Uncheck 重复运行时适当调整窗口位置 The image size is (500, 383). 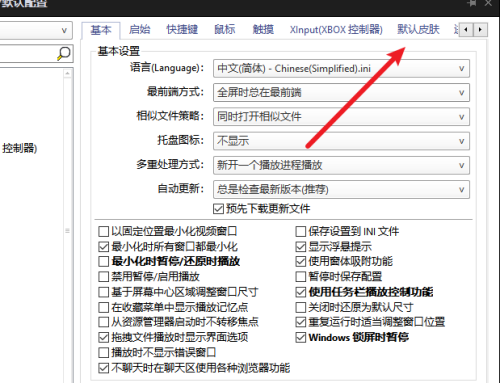(301, 322)
